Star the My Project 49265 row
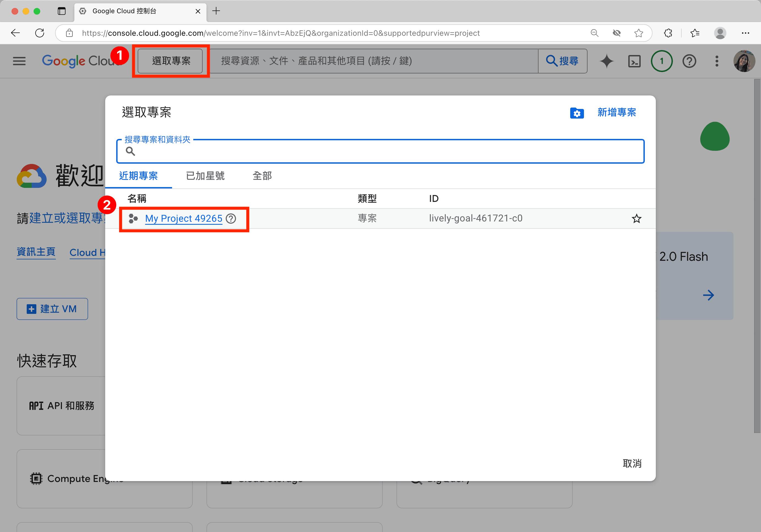 pyautogui.click(x=636, y=218)
